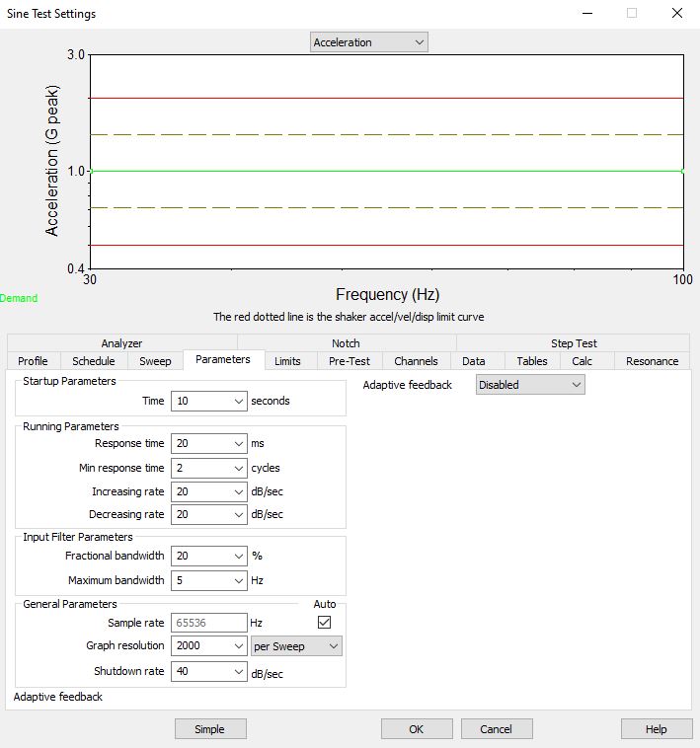The image size is (700, 748).
Task: Open the Adaptive feedback Disabled dropdown
Action: tap(530, 385)
